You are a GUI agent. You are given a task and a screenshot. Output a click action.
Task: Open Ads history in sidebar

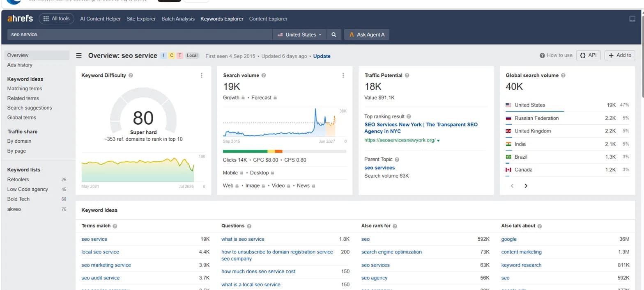[x=20, y=65]
